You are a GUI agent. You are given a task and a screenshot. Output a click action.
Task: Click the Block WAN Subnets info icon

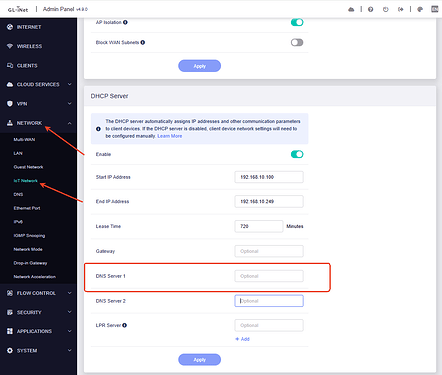coord(143,42)
